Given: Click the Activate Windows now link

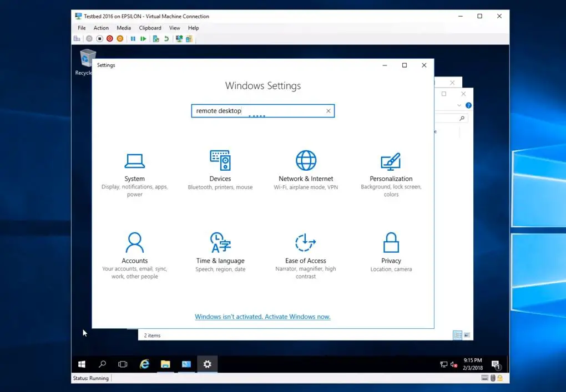Looking at the screenshot, I should pos(262,317).
